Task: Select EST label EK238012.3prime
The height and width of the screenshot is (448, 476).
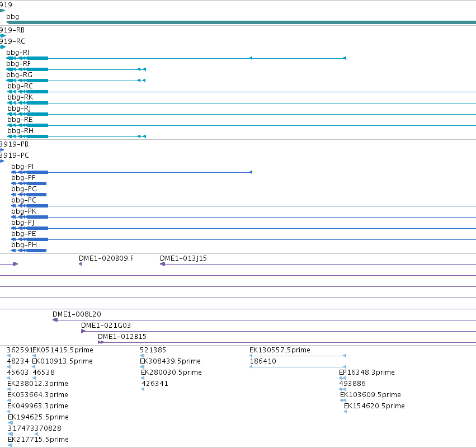Action: point(37,384)
